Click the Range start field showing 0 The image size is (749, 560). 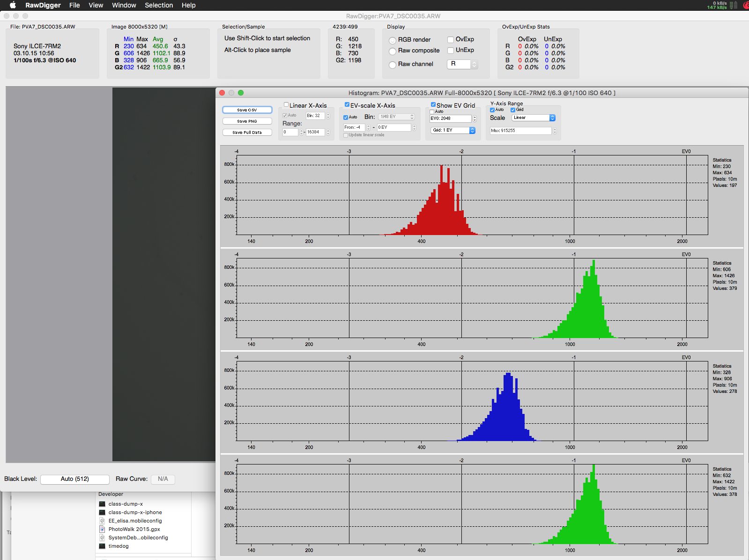click(290, 132)
